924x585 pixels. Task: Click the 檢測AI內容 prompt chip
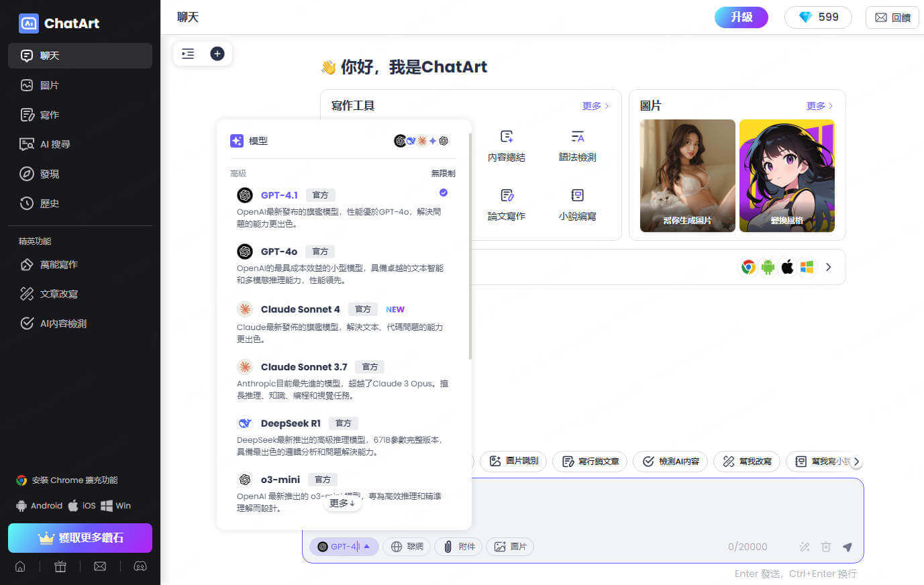(x=670, y=462)
